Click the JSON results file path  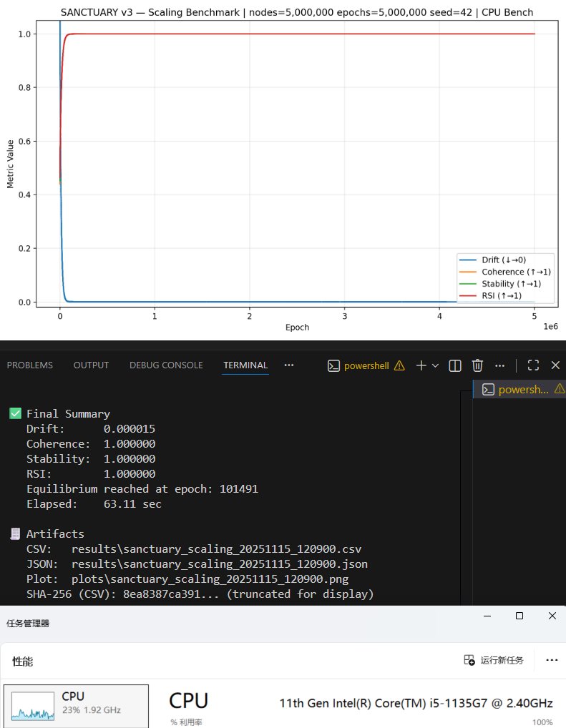pyautogui.click(x=220, y=564)
